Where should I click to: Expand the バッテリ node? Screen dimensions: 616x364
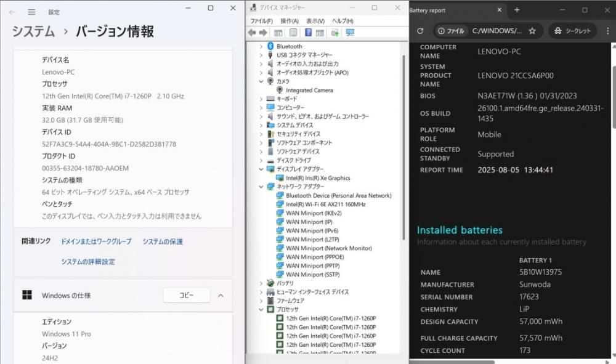261,283
